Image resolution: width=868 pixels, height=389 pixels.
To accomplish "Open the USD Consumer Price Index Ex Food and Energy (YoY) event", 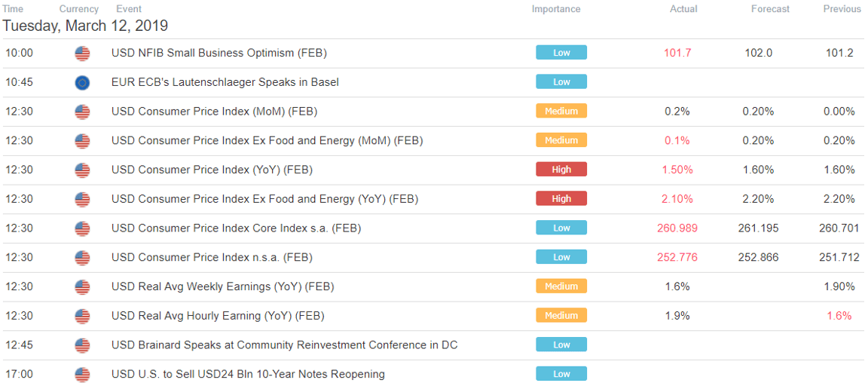I will [x=264, y=199].
